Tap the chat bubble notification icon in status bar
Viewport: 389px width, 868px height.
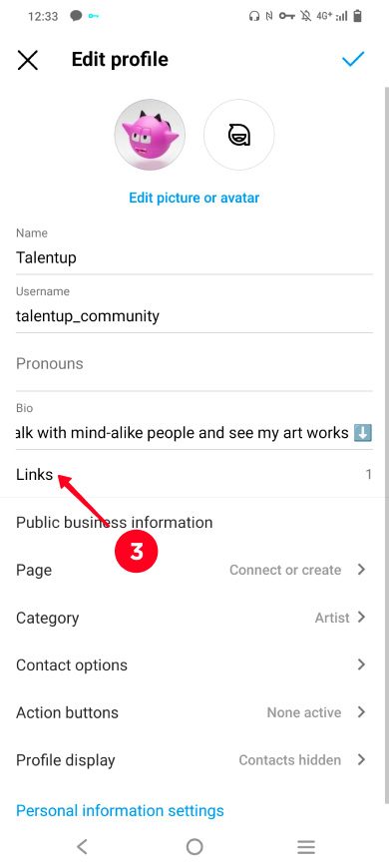pos(76,16)
